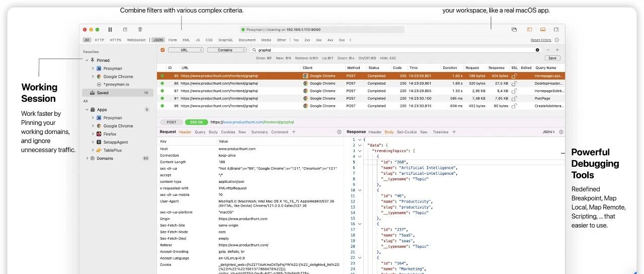Switch to the Response Treeview tab
Viewport: 644px width, 274px height.
(x=440, y=132)
